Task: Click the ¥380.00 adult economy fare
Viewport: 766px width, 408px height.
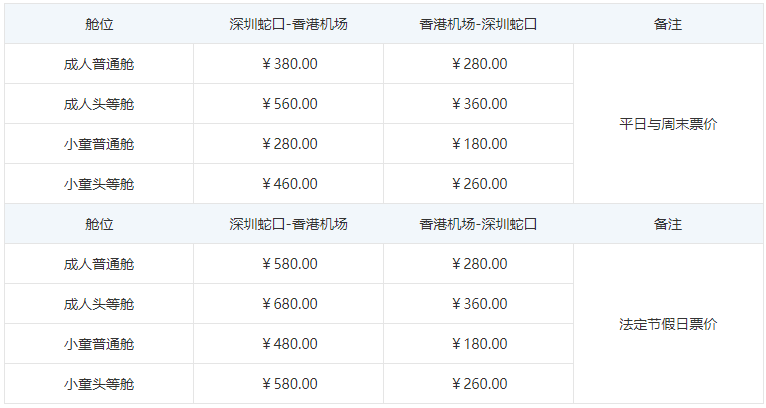Action: click(289, 64)
